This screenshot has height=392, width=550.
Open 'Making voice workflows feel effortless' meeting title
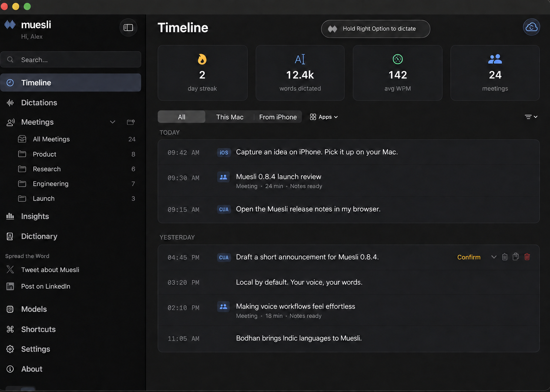click(295, 306)
